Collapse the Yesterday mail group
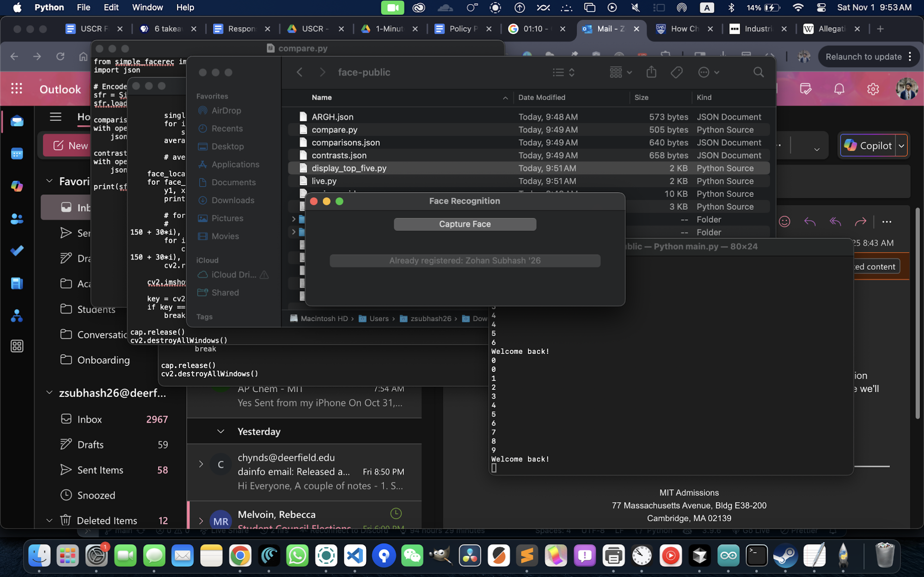924x577 pixels. [220, 431]
